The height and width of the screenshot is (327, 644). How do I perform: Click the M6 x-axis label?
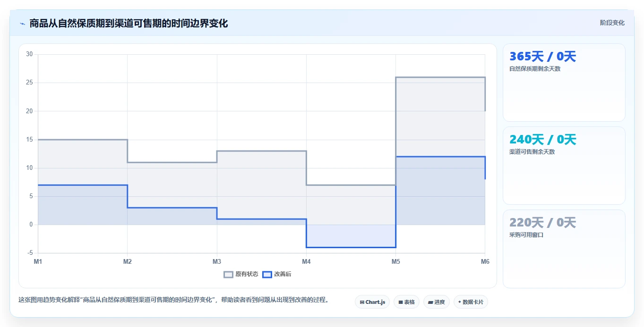coord(485,261)
